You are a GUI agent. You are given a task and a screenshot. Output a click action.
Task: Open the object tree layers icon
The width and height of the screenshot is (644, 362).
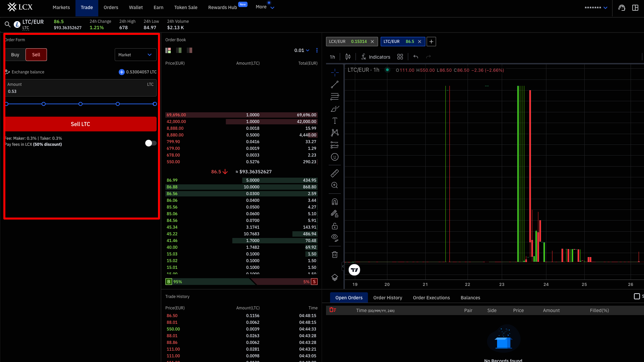tap(335, 278)
